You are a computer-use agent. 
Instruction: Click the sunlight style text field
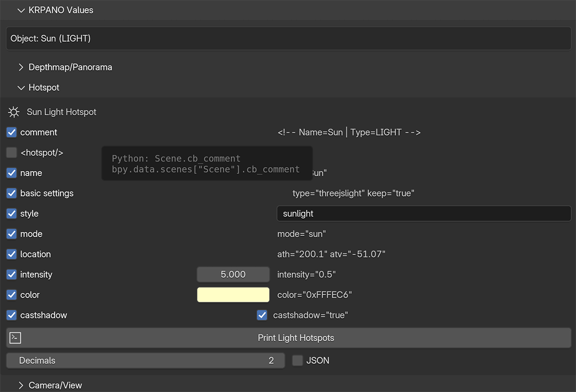click(x=424, y=214)
